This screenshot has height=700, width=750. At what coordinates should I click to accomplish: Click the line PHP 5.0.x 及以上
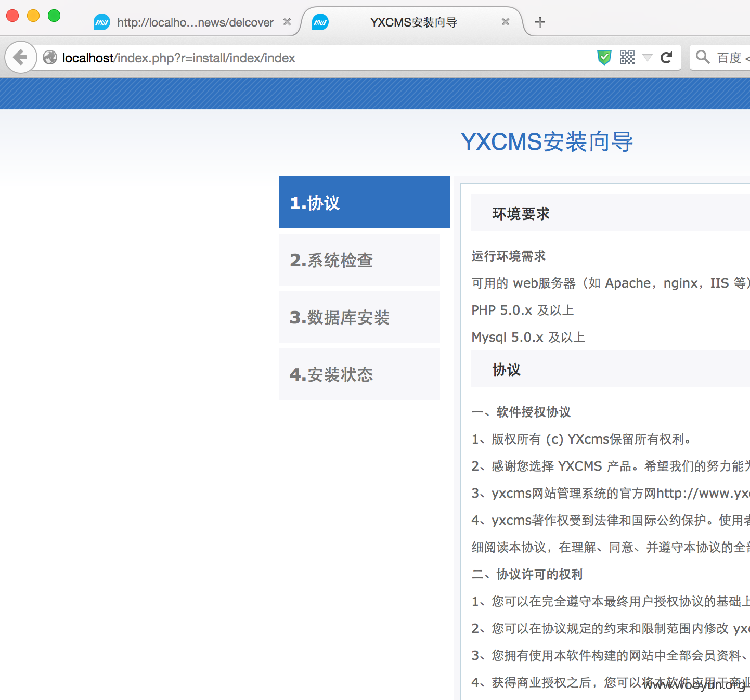(x=523, y=310)
